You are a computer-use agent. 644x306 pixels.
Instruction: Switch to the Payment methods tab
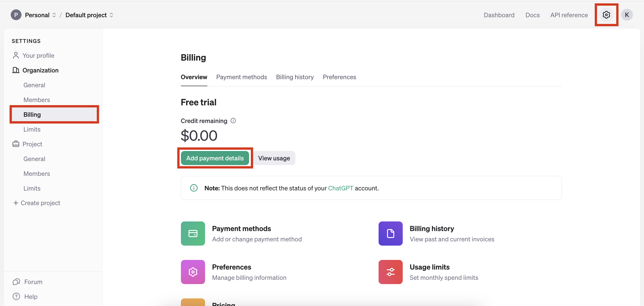pos(241,77)
